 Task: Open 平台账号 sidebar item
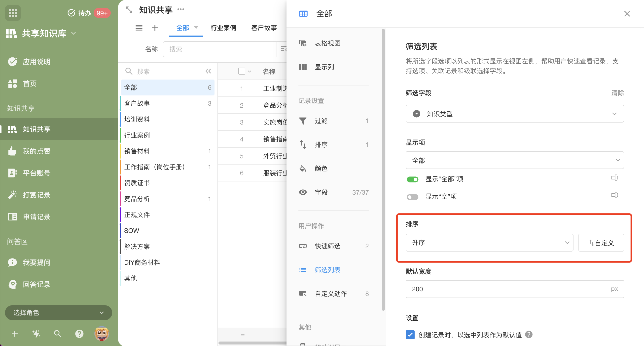click(x=59, y=173)
